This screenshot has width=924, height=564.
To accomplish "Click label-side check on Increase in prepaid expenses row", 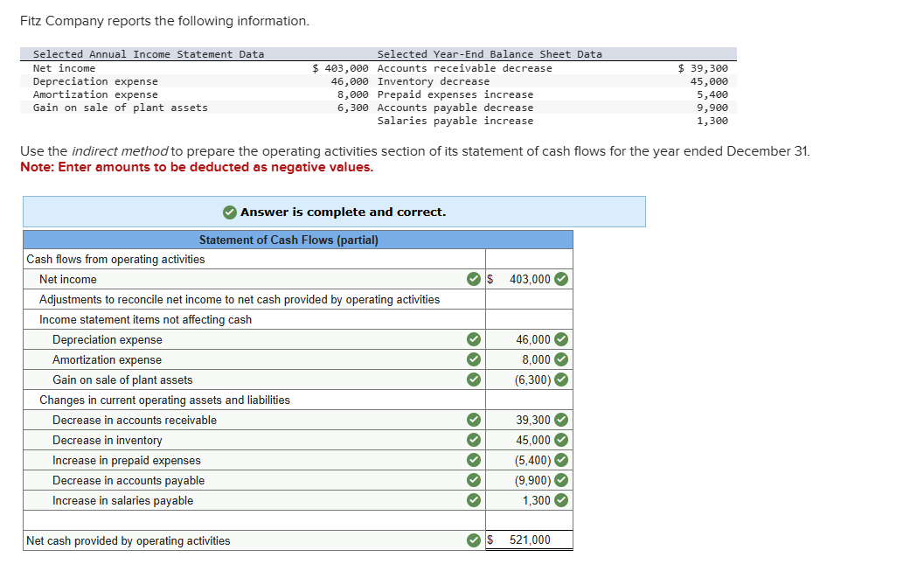I will point(474,460).
